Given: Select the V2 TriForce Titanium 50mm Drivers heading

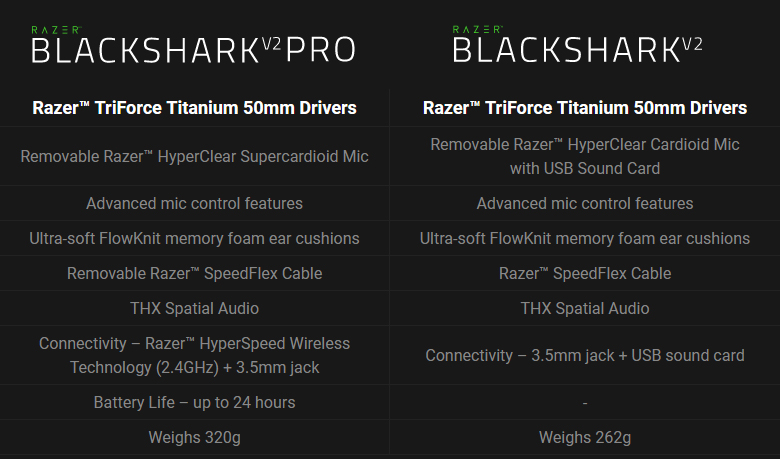Looking at the screenshot, I should [585, 108].
